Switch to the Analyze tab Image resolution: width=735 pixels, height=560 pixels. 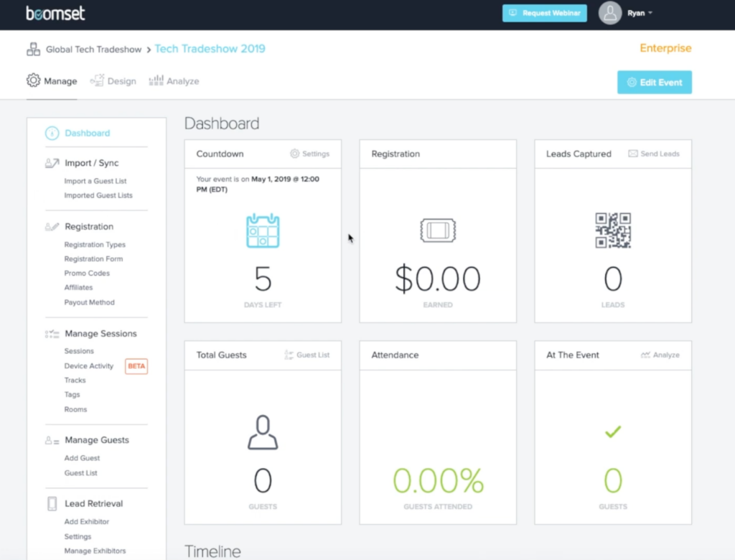point(174,81)
